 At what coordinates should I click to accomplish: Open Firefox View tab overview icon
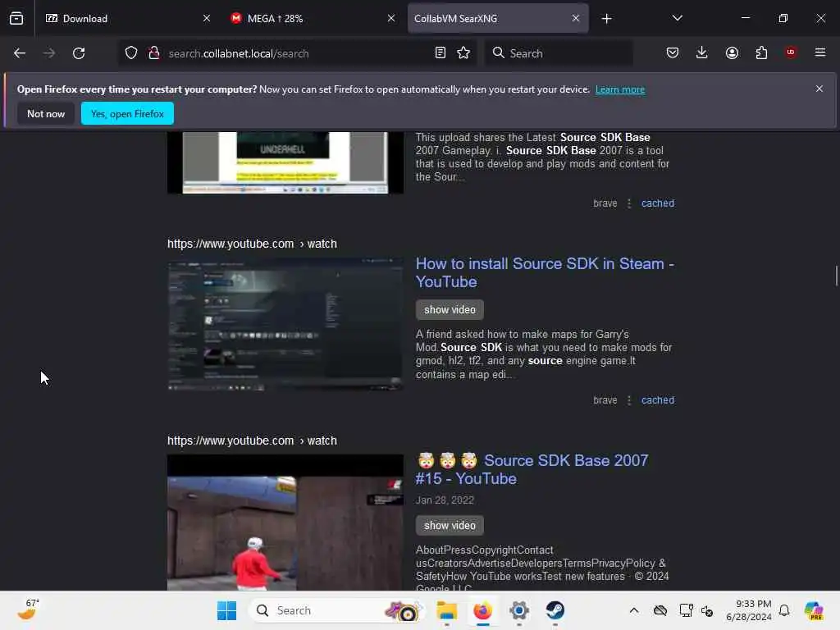(x=16, y=18)
